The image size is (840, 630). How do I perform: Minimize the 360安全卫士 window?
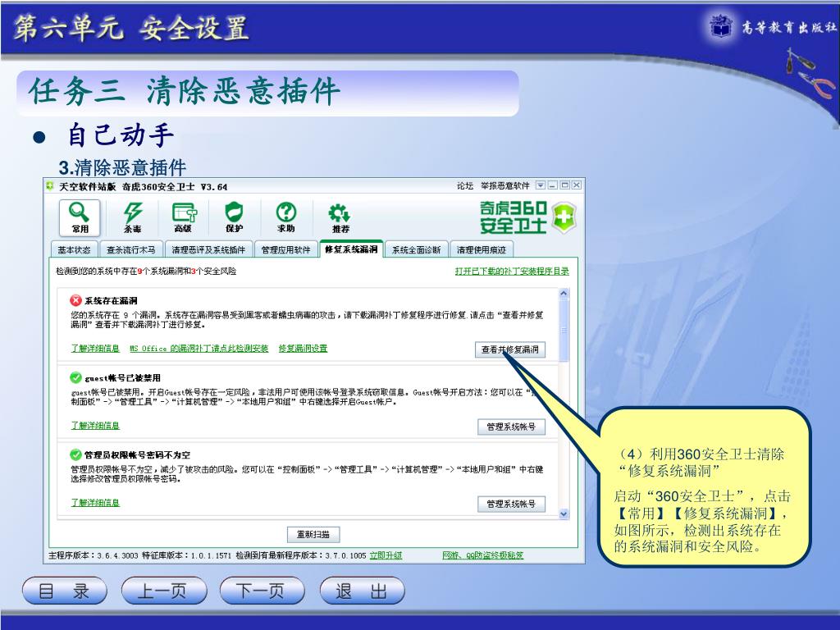coord(552,185)
